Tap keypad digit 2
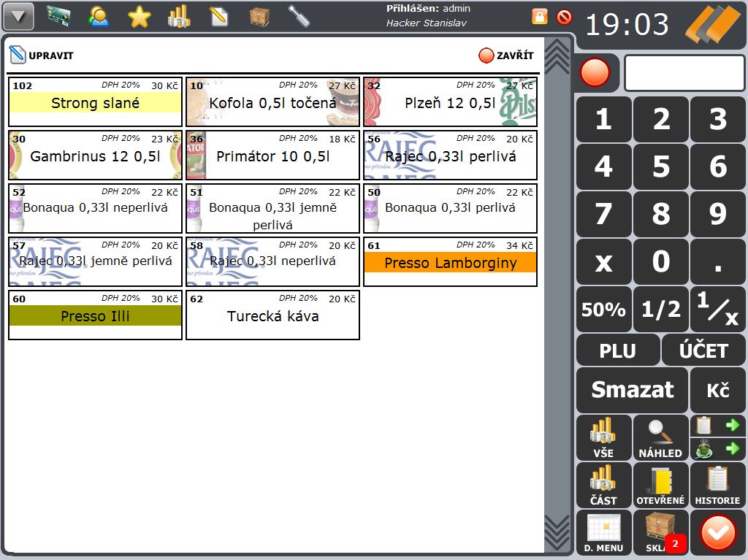This screenshot has width=748, height=560. pyautogui.click(x=661, y=119)
